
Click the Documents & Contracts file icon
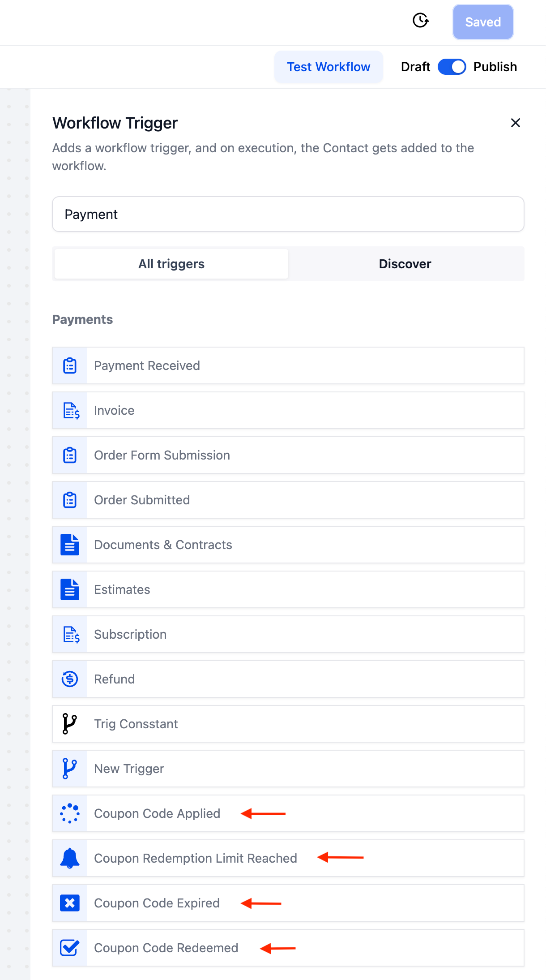click(x=70, y=545)
